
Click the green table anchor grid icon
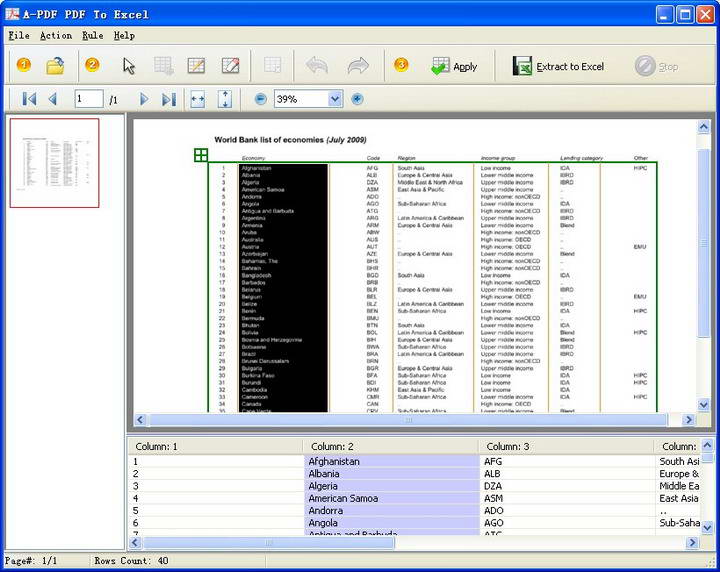201,155
